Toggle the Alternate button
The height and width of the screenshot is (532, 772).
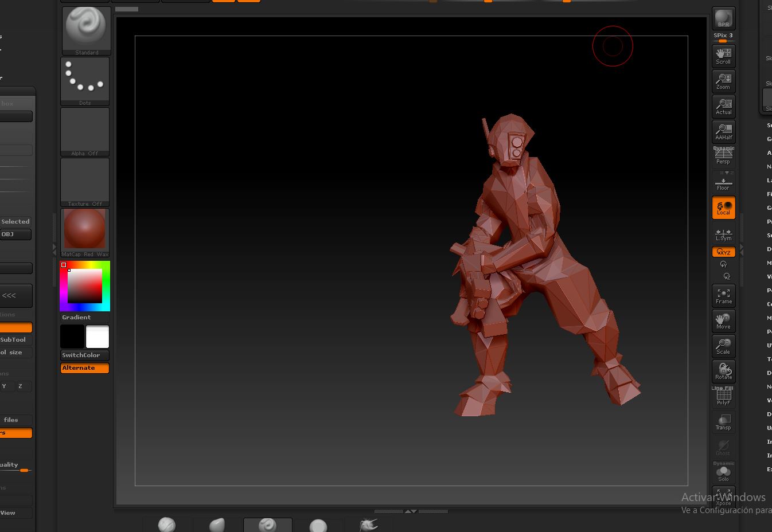pyautogui.click(x=85, y=368)
